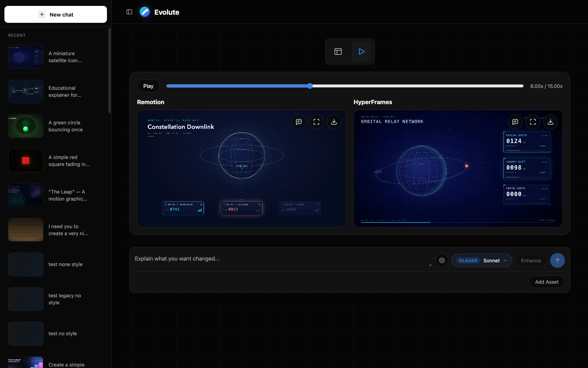Screen dimensions: 588x368
Task: Start a New chat
Action: [55, 14]
